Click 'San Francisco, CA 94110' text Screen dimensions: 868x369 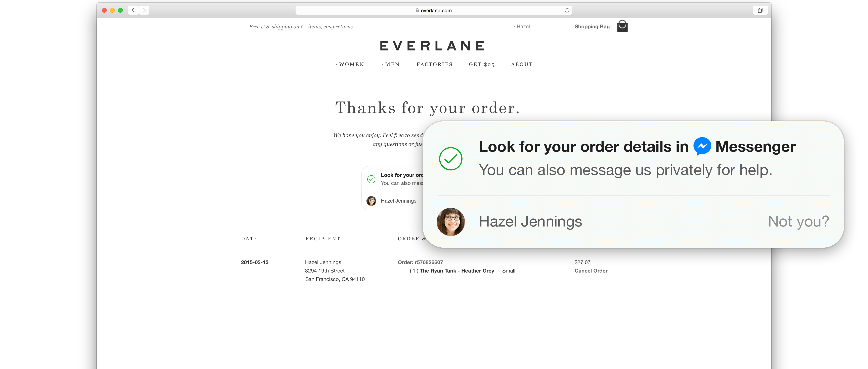335,279
